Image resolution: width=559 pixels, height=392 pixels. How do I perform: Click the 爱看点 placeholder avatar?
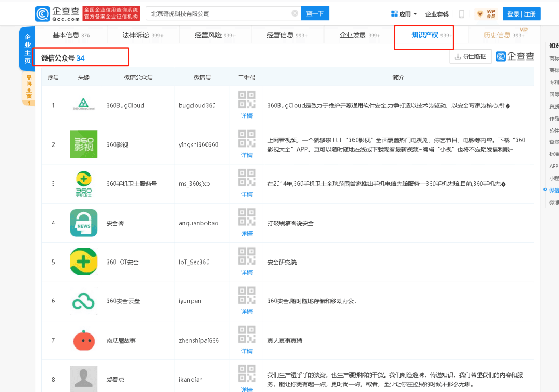coord(83,379)
